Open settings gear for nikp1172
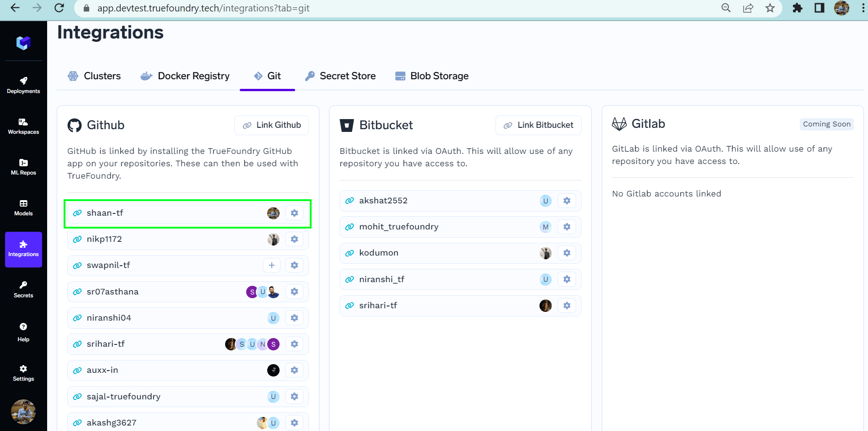Viewport: 868px width, 431px height. [x=294, y=239]
